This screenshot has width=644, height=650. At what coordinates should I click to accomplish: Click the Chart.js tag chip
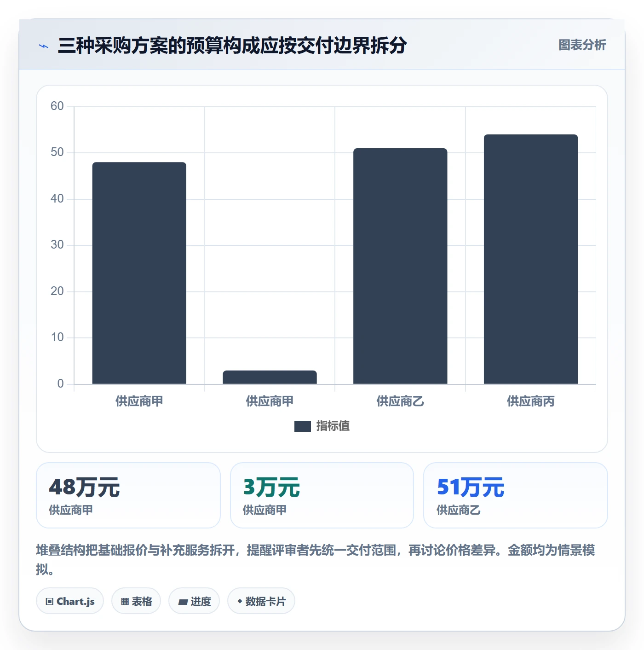[x=70, y=601]
